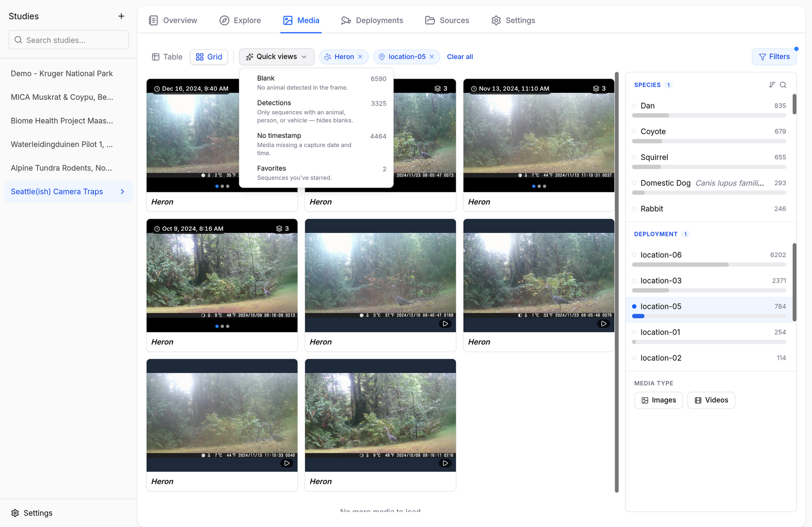Click sequence stack icon on Nov 13 card

(x=596, y=88)
